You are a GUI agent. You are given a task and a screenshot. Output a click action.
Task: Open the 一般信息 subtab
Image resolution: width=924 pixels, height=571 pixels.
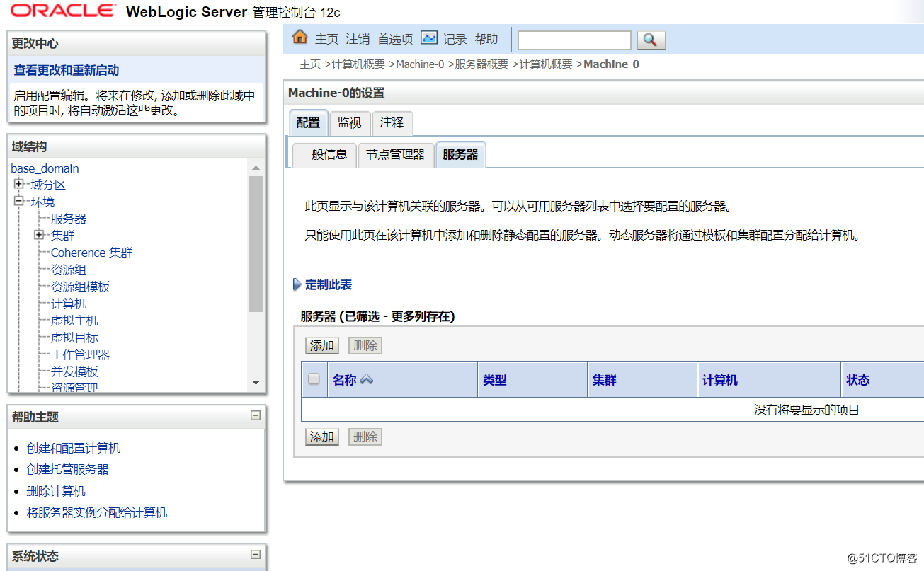pyautogui.click(x=324, y=155)
